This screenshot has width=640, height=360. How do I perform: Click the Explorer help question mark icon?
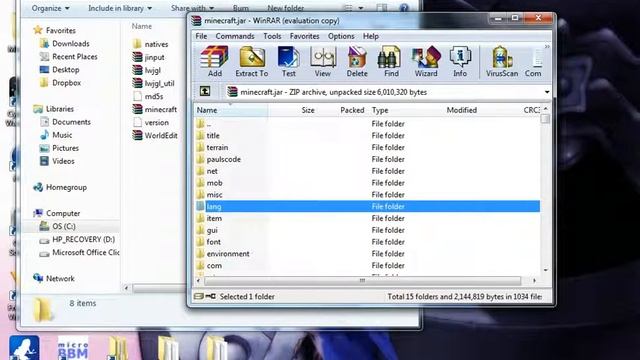tap(404, 8)
